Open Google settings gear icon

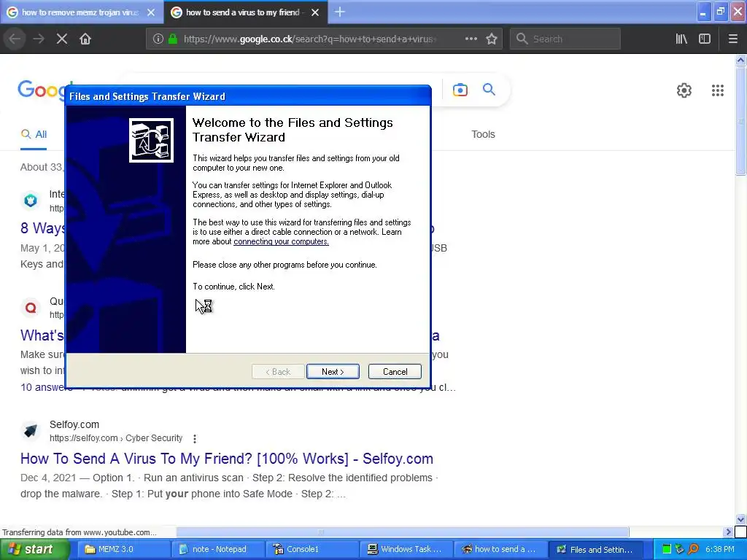684,90
